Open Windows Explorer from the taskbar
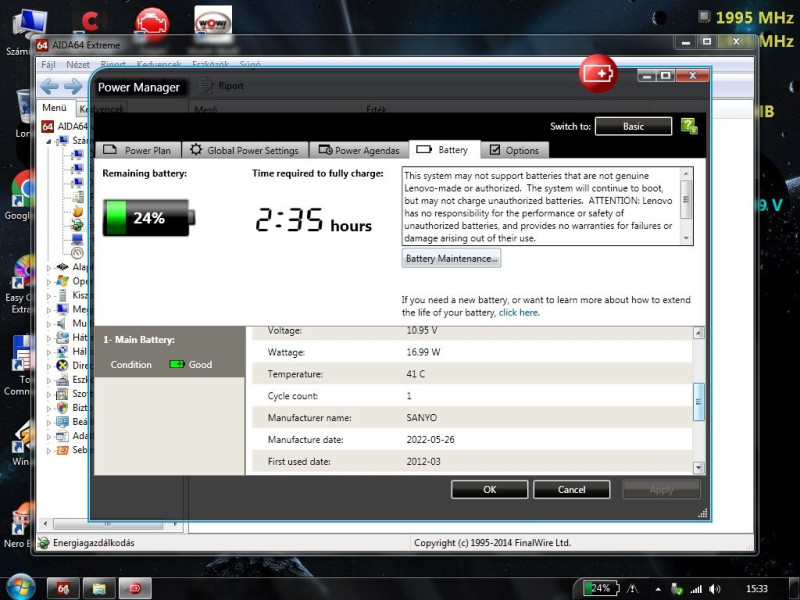The image size is (800, 600). point(99,589)
